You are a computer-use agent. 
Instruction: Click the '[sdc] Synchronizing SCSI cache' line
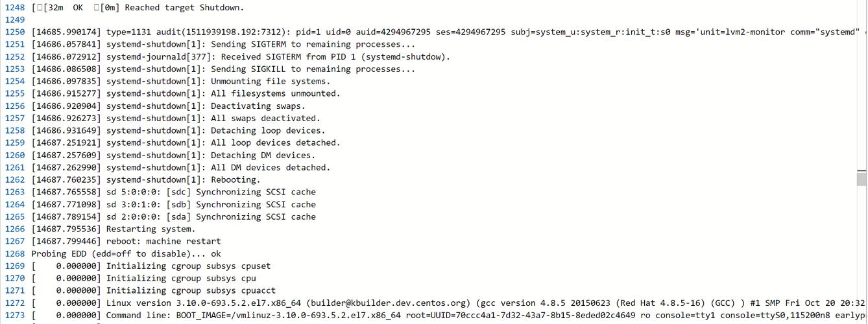174,192
